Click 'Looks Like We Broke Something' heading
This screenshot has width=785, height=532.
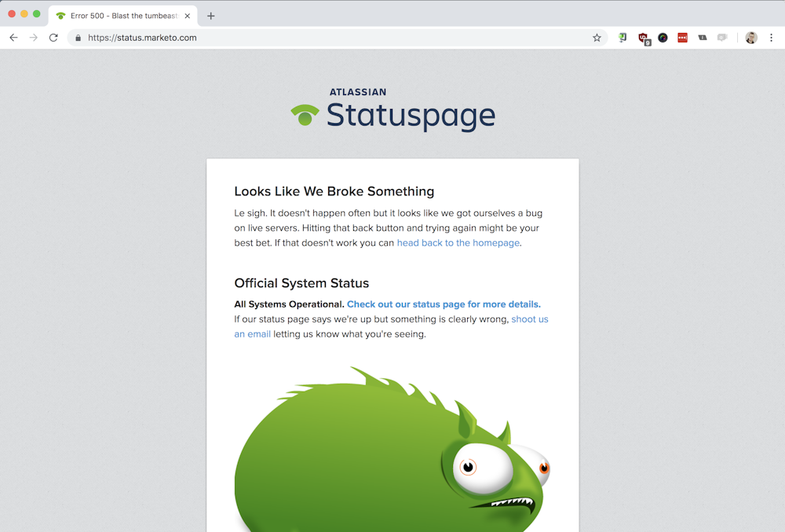(x=334, y=191)
